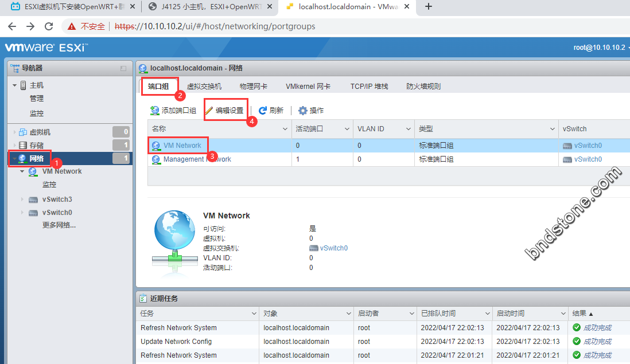Open 监控 under the host
The height and width of the screenshot is (364, 630).
(x=37, y=113)
